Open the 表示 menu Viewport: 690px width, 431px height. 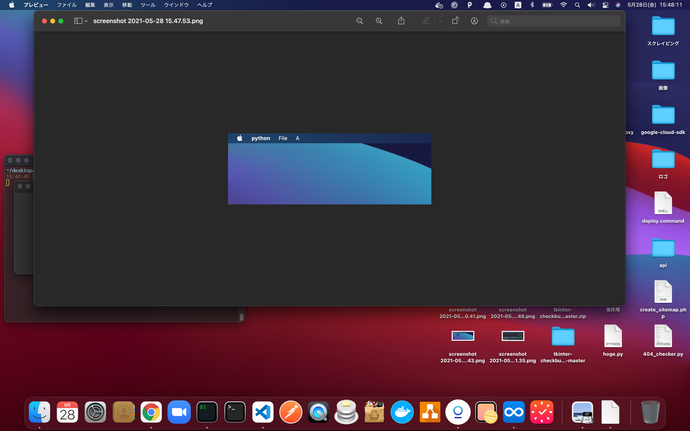tap(108, 5)
